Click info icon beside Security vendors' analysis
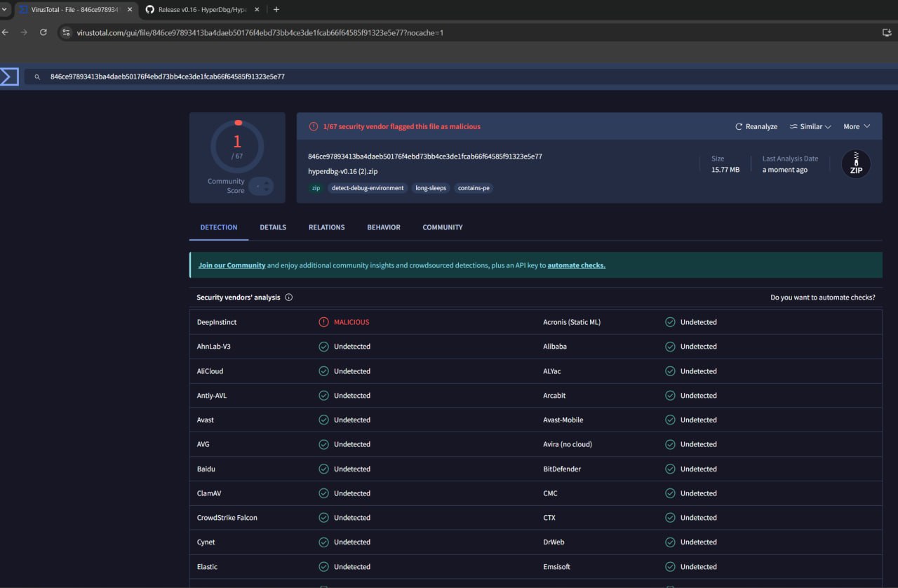The width and height of the screenshot is (898, 588). pos(288,298)
